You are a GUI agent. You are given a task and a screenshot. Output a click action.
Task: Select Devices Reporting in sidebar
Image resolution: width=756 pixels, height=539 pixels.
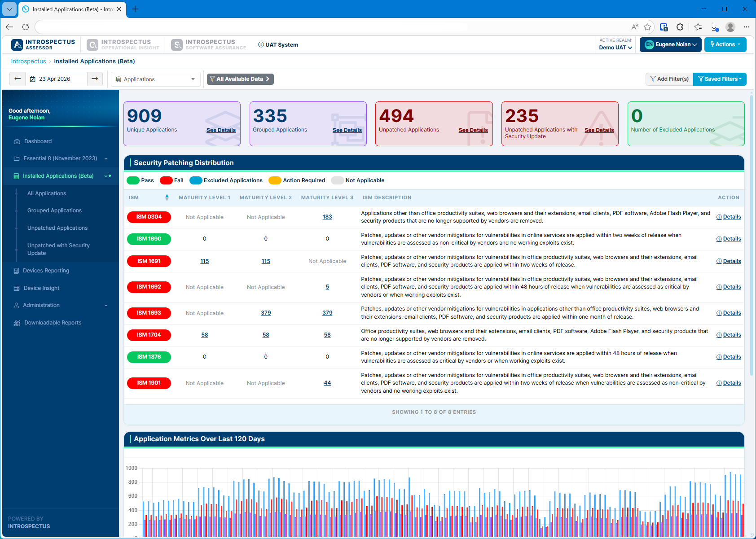[46, 271]
